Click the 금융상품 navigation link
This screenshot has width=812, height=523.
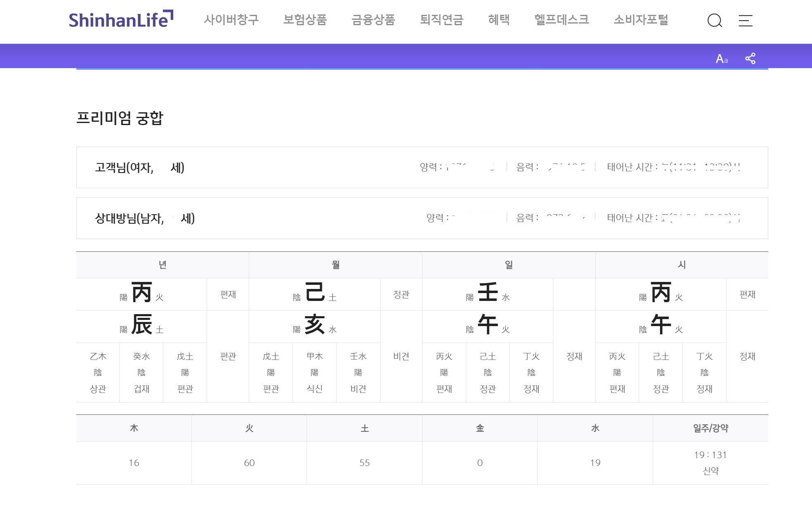coord(373,20)
